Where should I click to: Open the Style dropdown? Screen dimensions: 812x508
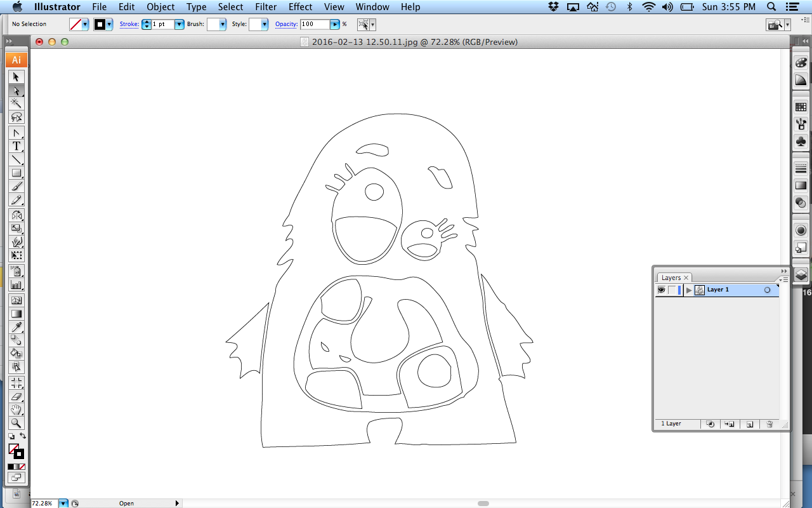pyautogui.click(x=265, y=24)
